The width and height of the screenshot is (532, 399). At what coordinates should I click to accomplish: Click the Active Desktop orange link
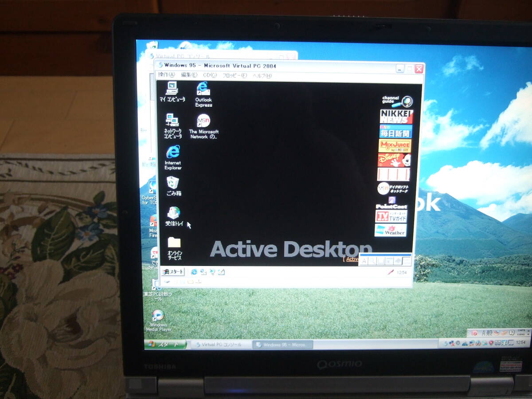[352, 259]
